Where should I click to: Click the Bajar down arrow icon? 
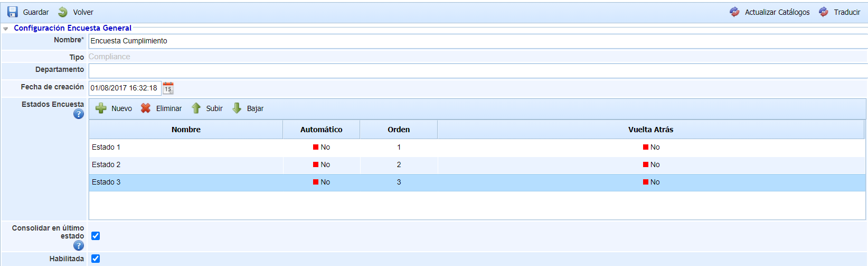[x=237, y=108]
